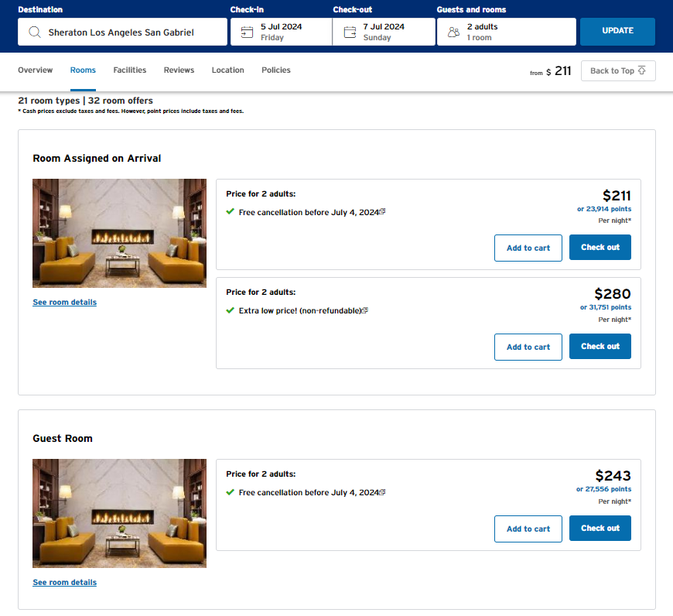Select the Facilities tab
Viewport: 673px width, 616px height.
point(129,70)
